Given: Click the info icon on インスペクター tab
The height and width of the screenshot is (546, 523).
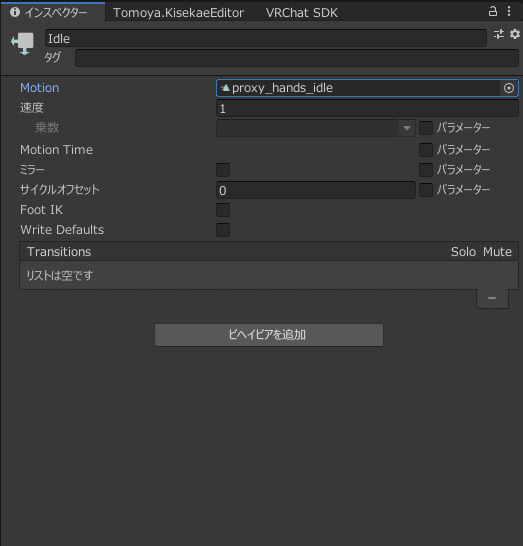Looking at the screenshot, I should pyautogui.click(x=15, y=12).
